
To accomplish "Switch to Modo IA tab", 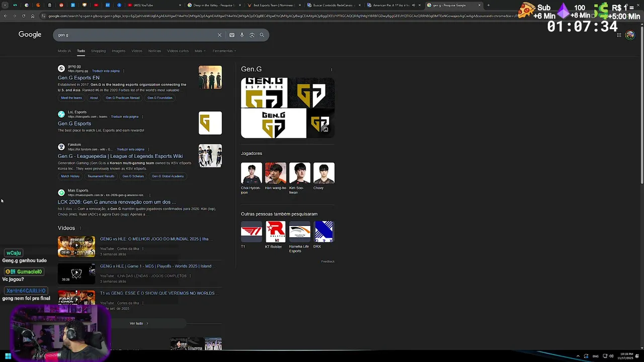I will coord(64,51).
